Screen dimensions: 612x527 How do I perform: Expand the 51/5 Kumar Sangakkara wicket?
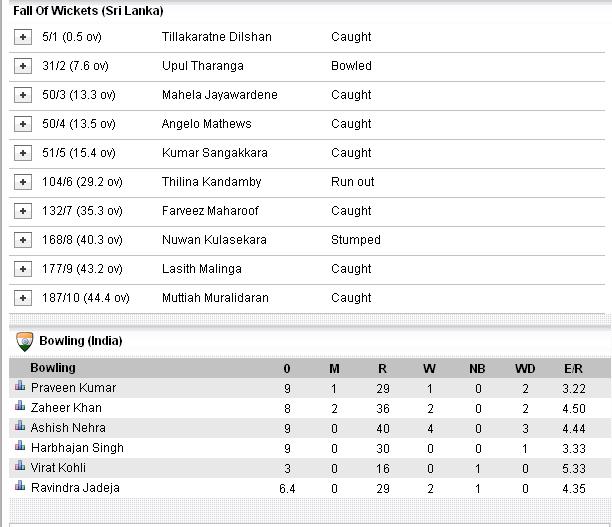tap(23, 153)
